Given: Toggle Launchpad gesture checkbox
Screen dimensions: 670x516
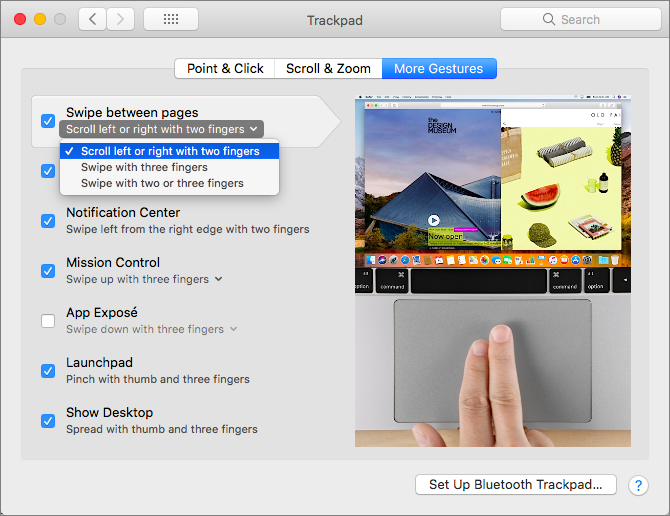Looking at the screenshot, I should coord(48,371).
